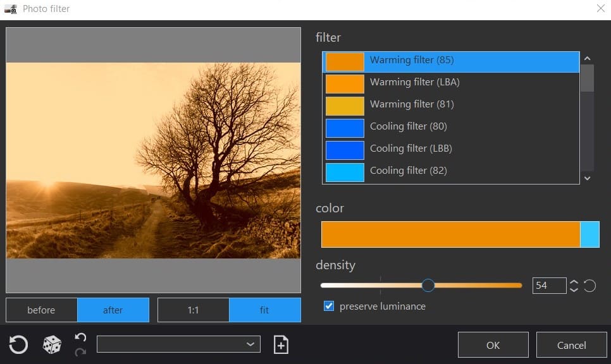Select Cooling filter (LBB)
The image size is (611, 364).
(451, 150)
